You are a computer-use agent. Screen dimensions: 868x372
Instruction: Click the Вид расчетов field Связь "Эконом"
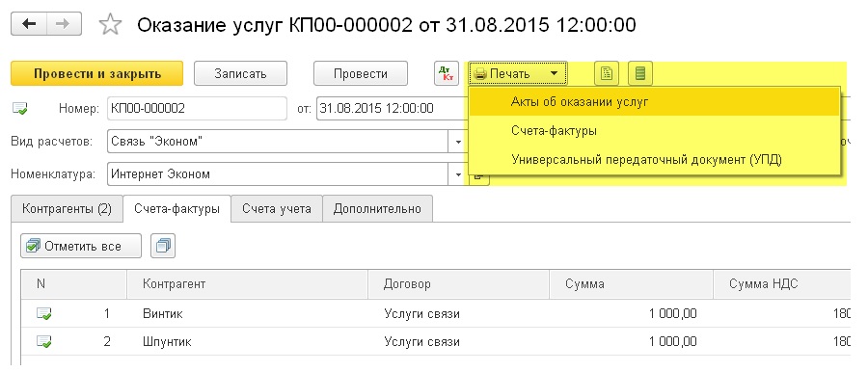tap(279, 142)
